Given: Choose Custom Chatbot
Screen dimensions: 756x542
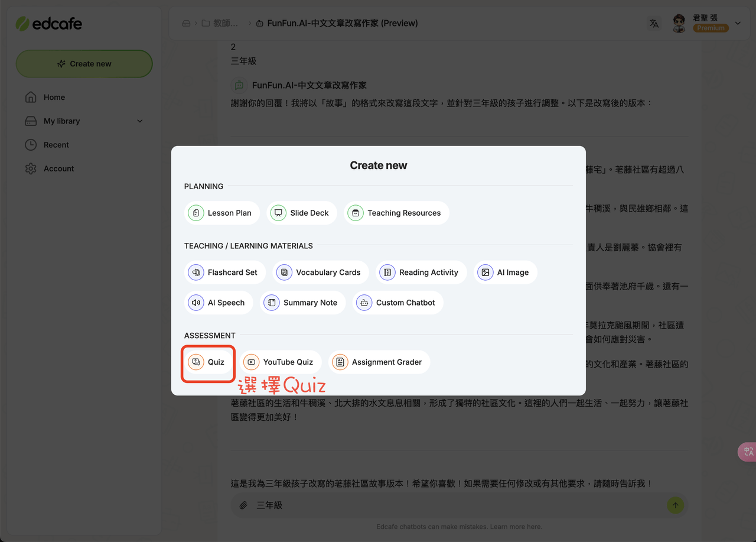Looking at the screenshot, I should [398, 303].
